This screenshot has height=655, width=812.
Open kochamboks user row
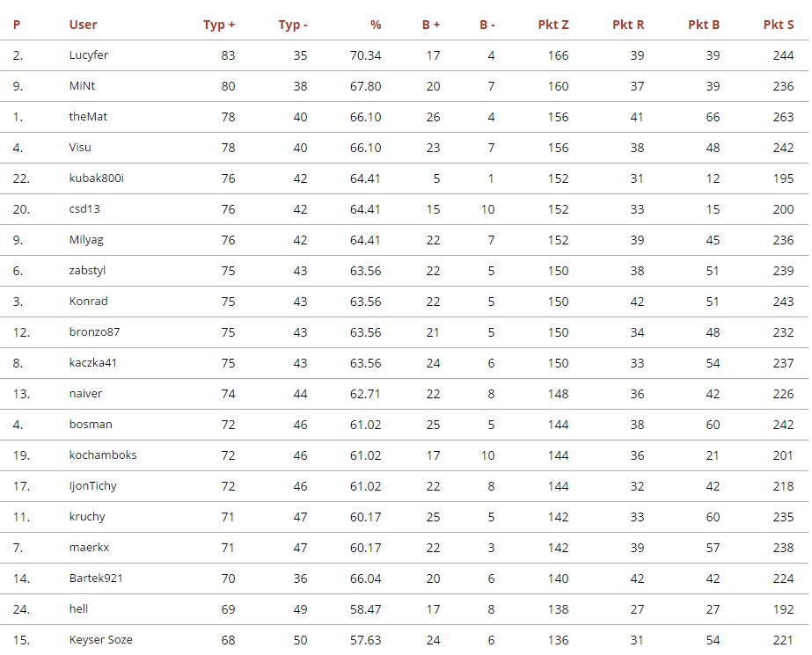[x=103, y=455]
